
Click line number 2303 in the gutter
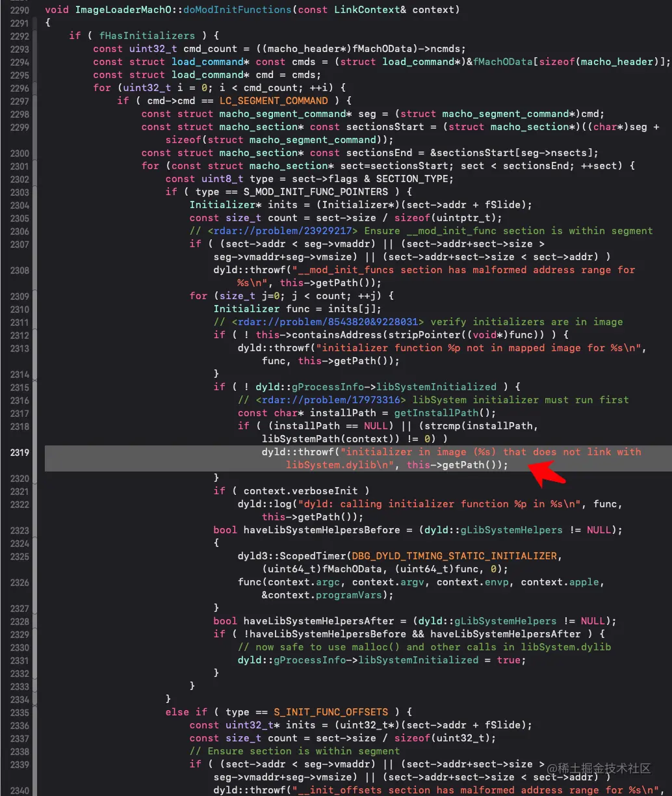coord(19,192)
